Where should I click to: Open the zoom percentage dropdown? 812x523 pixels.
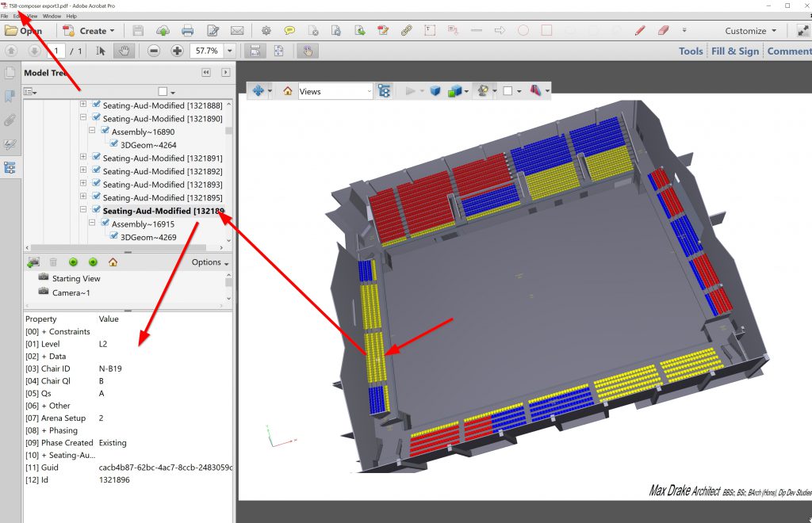pos(230,51)
